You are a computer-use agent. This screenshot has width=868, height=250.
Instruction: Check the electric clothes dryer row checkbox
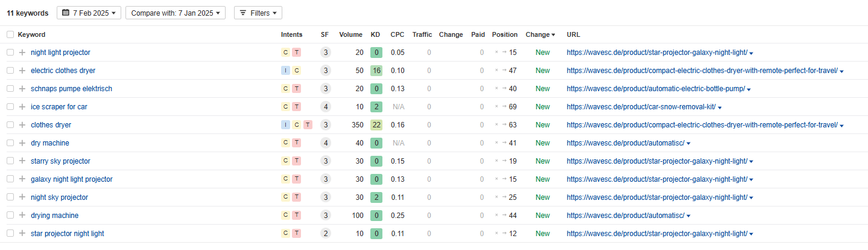pyautogui.click(x=10, y=71)
